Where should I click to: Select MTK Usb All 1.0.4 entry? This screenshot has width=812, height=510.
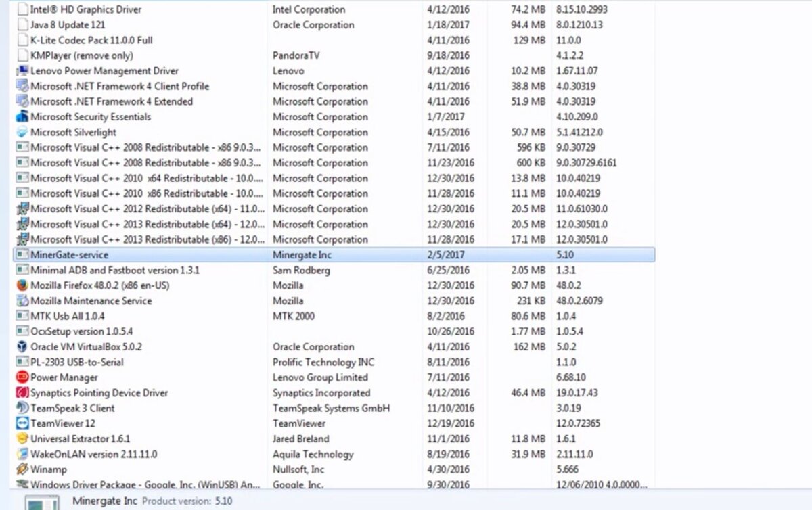[x=68, y=316]
